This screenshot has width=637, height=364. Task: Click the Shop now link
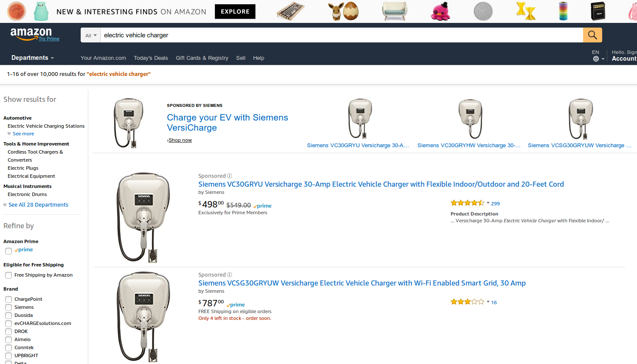[180, 140]
